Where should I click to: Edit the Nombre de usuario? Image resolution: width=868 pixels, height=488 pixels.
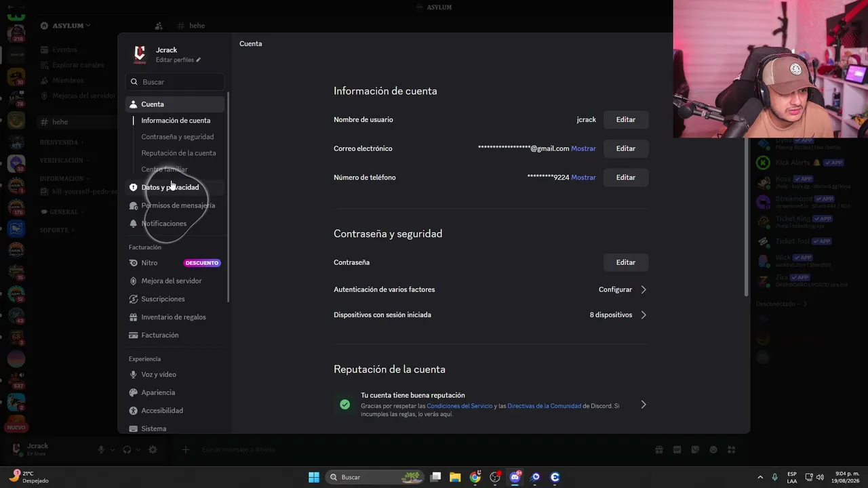pos(626,120)
